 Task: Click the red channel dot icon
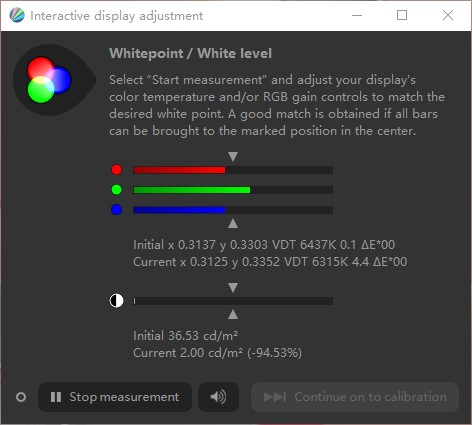coord(117,170)
